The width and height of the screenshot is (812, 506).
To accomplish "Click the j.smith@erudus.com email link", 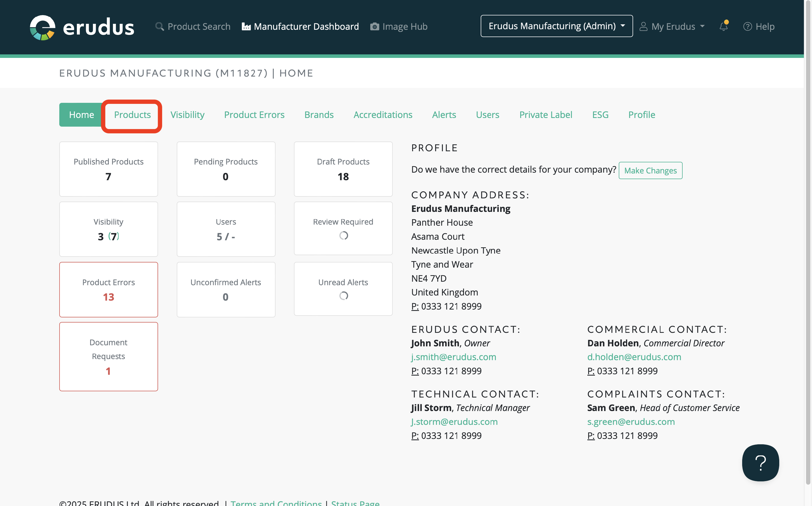I will pos(454,357).
